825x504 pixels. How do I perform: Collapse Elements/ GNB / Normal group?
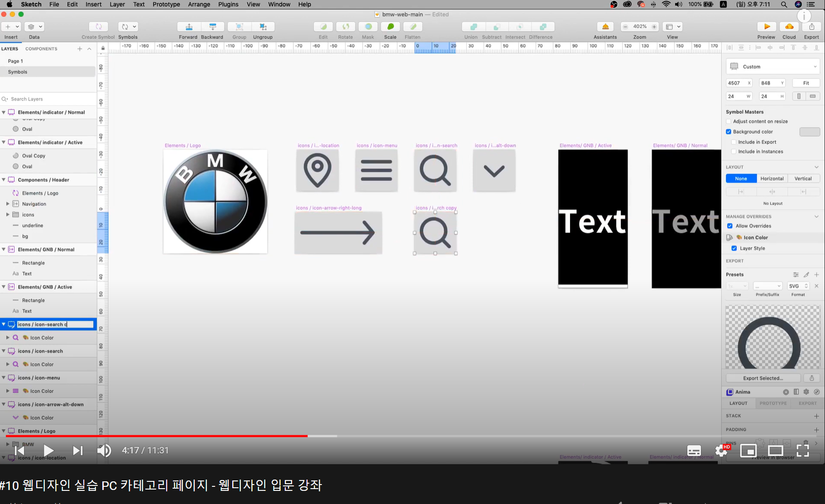(x=4, y=249)
